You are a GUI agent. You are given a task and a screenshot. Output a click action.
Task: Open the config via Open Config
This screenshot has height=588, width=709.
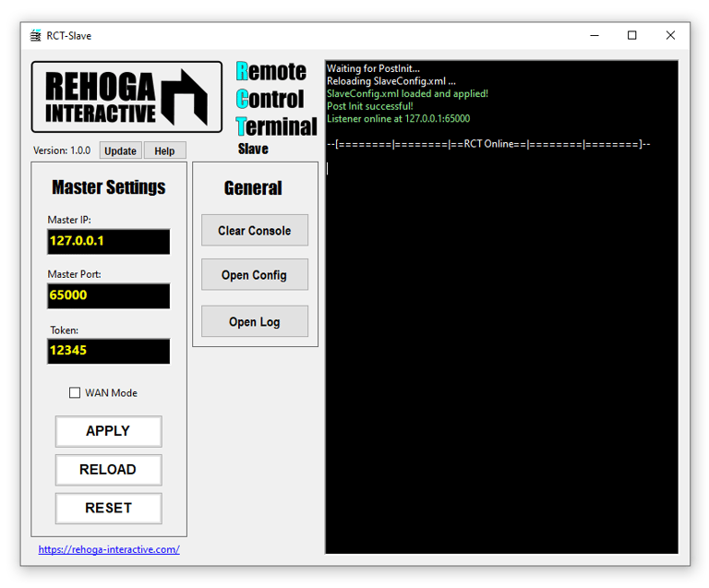[x=255, y=274]
